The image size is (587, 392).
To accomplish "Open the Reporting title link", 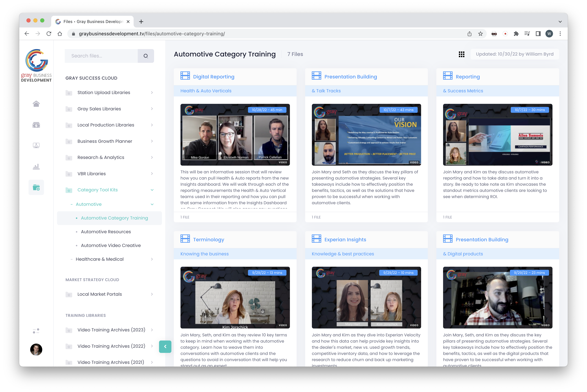I will 468,77.
